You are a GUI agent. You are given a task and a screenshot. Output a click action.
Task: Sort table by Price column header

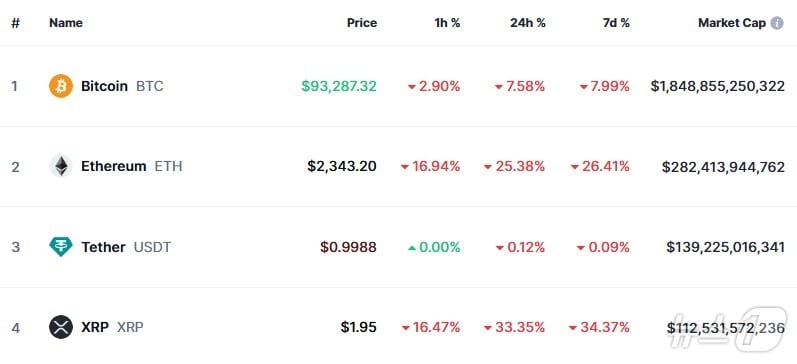click(x=362, y=23)
